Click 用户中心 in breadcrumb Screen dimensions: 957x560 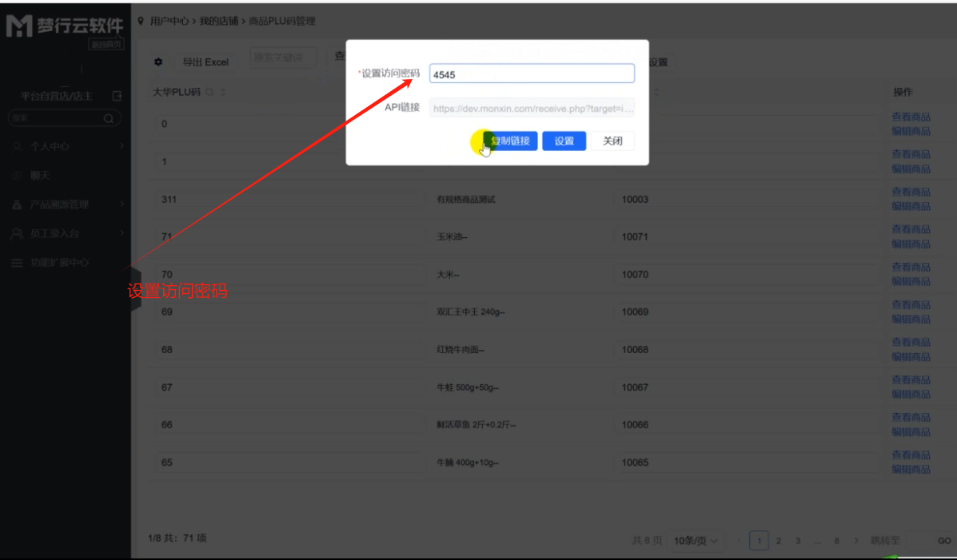pyautogui.click(x=169, y=21)
